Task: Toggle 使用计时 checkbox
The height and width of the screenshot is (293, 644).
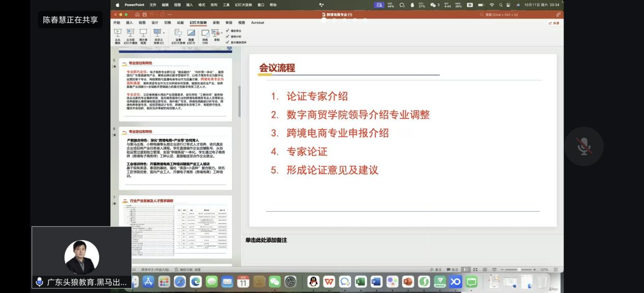Action: (x=228, y=36)
